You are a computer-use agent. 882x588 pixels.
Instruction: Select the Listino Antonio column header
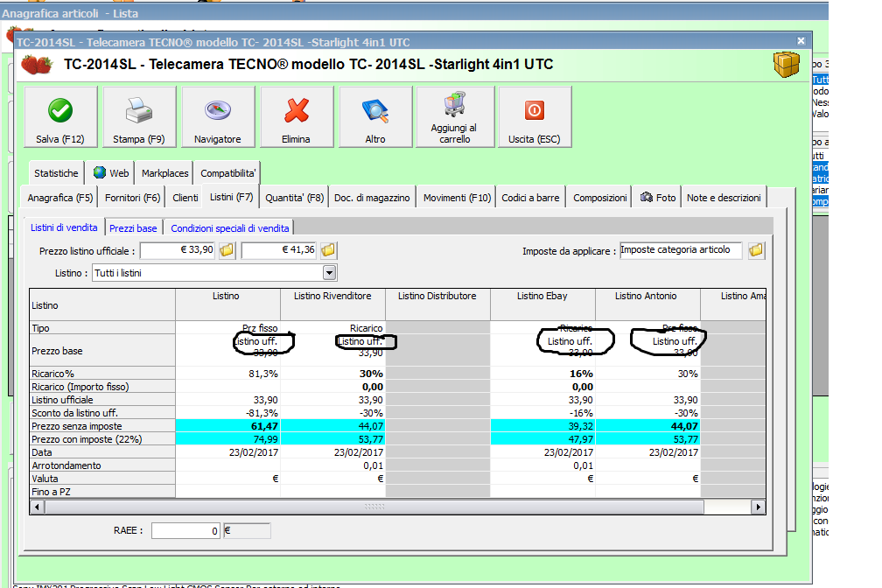647,304
